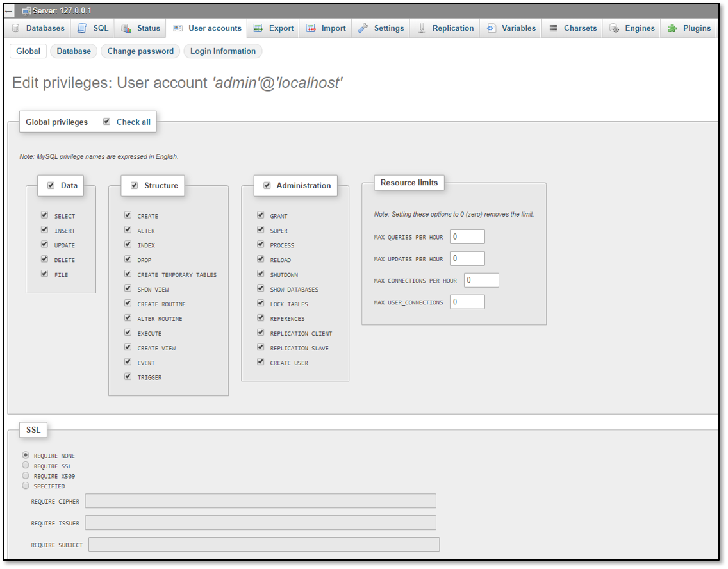Open the Change password section
The height and width of the screenshot is (569, 728).
(x=141, y=51)
